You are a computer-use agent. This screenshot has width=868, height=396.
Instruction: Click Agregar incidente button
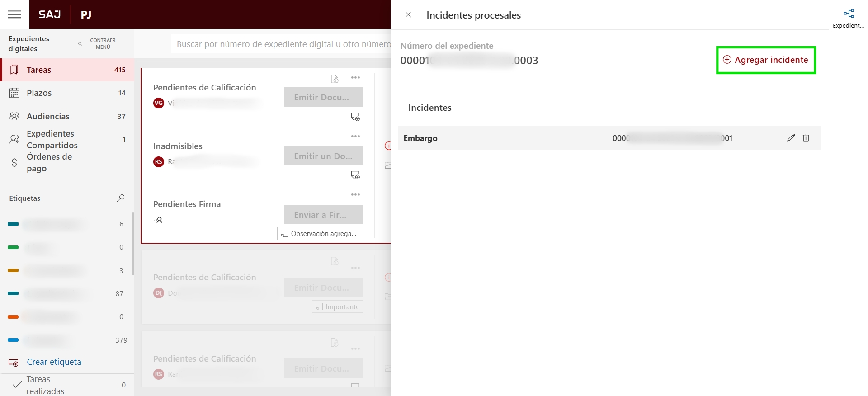766,60
